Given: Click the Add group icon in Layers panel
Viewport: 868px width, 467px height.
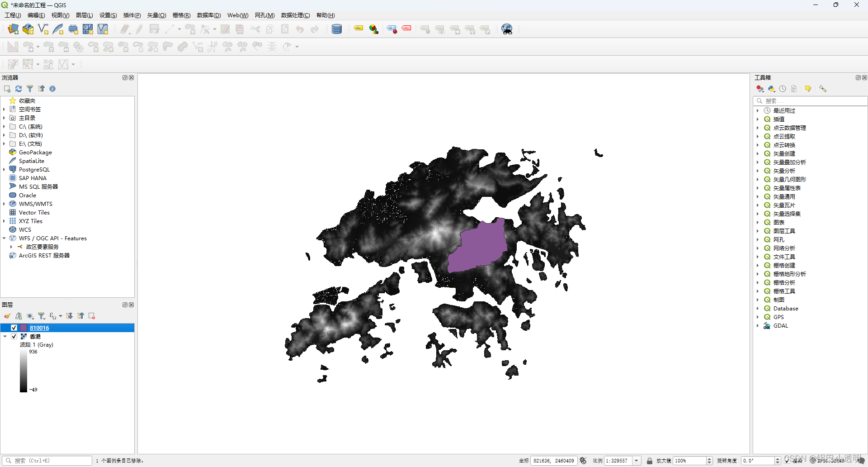Looking at the screenshot, I should [x=19, y=316].
